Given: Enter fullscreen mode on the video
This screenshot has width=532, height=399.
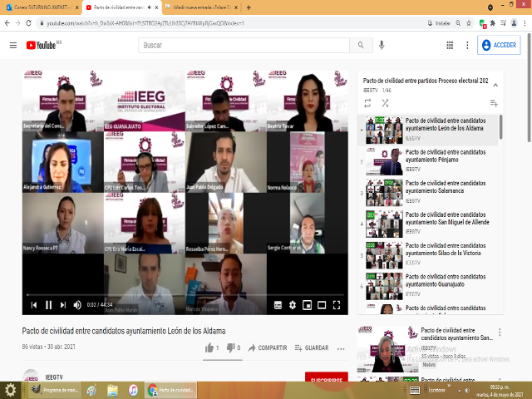Looking at the screenshot, I should coord(337,305).
